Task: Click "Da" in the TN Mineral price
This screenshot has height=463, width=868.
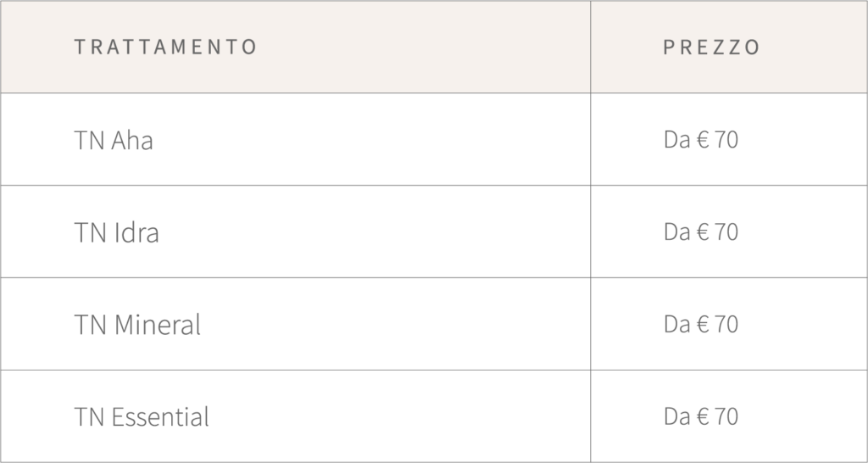Action: tap(676, 325)
